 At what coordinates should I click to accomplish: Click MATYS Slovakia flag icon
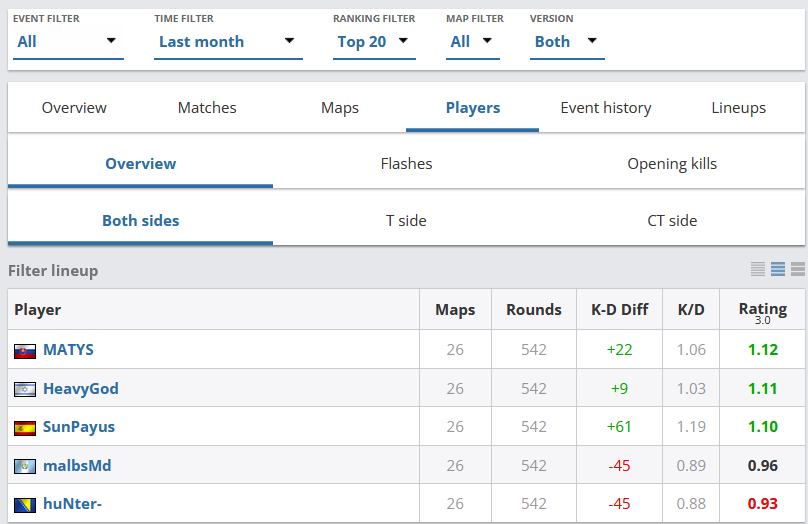(25, 351)
